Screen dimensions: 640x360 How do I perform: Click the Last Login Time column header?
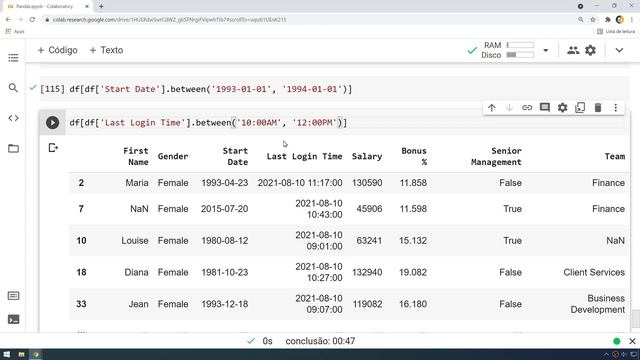(304, 156)
